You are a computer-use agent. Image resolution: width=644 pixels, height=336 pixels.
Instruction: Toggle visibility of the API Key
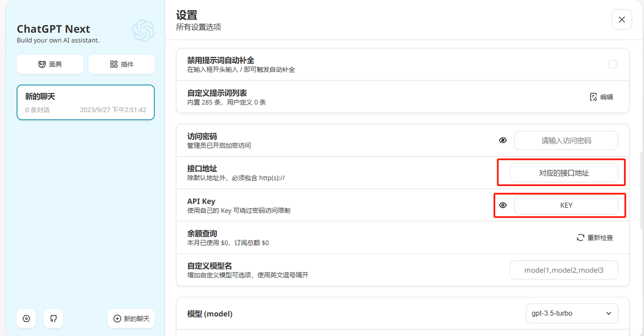pyautogui.click(x=503, y=205)
